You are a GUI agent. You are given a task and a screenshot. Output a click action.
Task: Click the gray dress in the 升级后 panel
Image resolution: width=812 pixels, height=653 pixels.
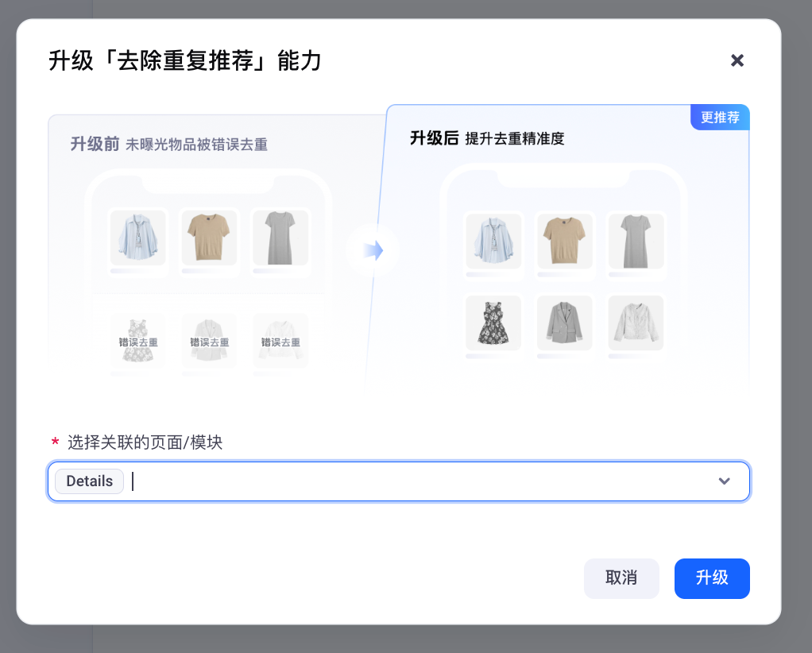[x=636, y=241]
